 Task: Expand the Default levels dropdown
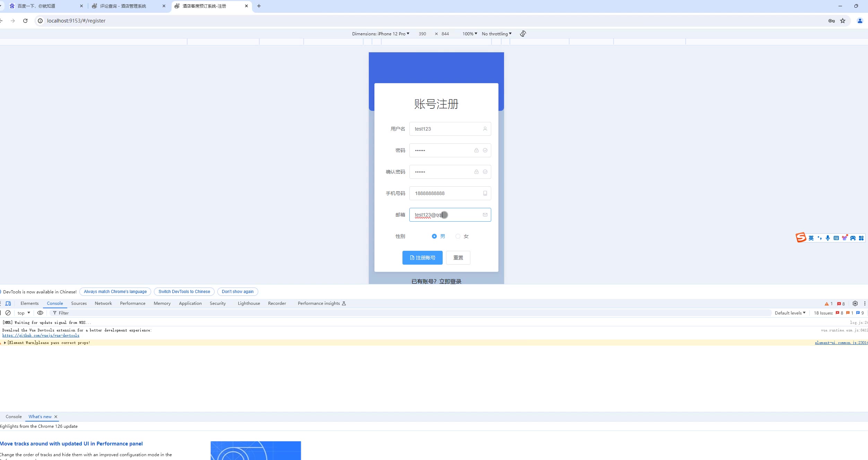(x=790, y=313)
